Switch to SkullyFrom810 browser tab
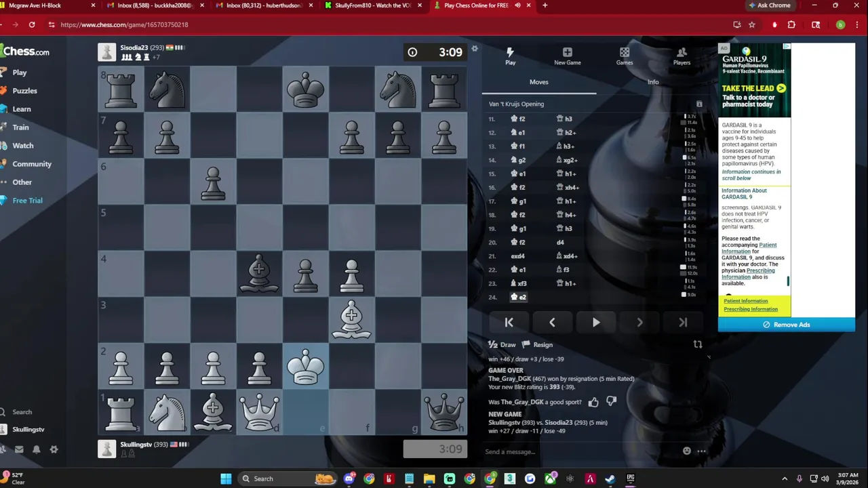Image resolution: width=868 pixels, height=488 pixels. click(x=372, y=5)
